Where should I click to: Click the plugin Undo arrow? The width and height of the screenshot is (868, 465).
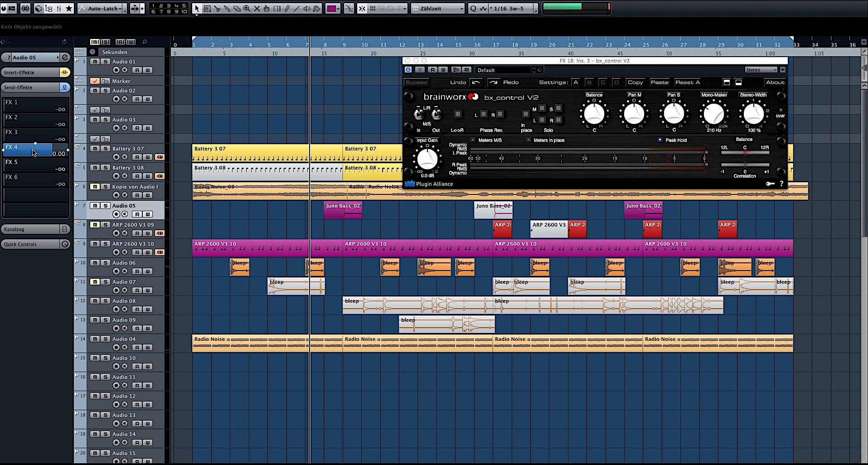click(x=476, y=82)
